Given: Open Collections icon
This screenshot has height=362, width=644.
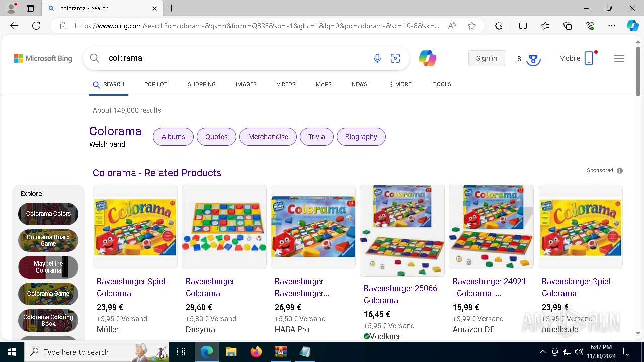Looking at the screenshot, I should [568, 26].
